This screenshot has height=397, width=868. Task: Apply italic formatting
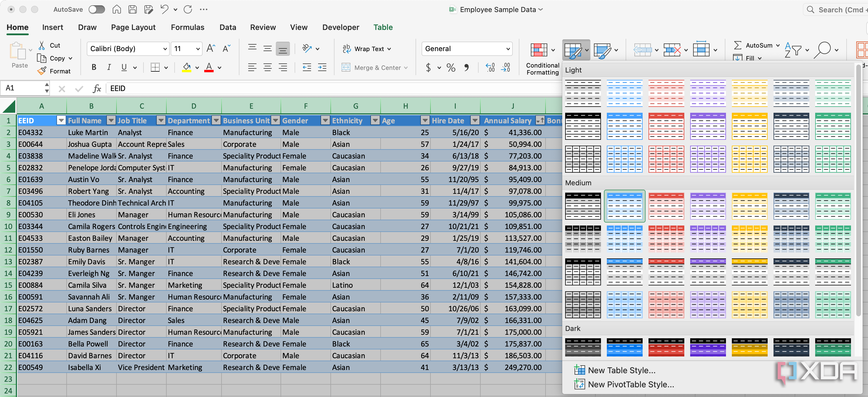click(109, 68)
